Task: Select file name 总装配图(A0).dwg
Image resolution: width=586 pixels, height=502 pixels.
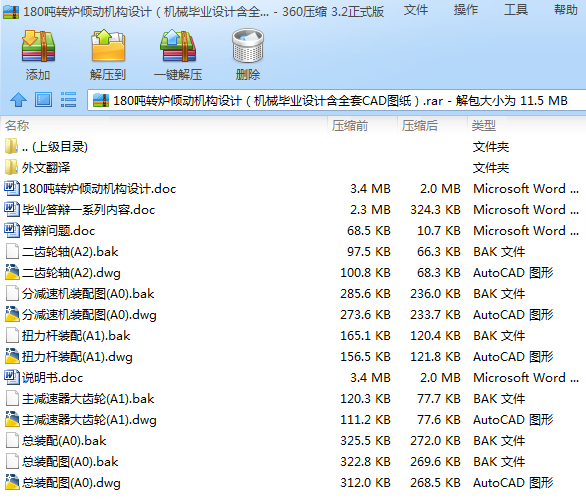Action: (x=71, y=483)
